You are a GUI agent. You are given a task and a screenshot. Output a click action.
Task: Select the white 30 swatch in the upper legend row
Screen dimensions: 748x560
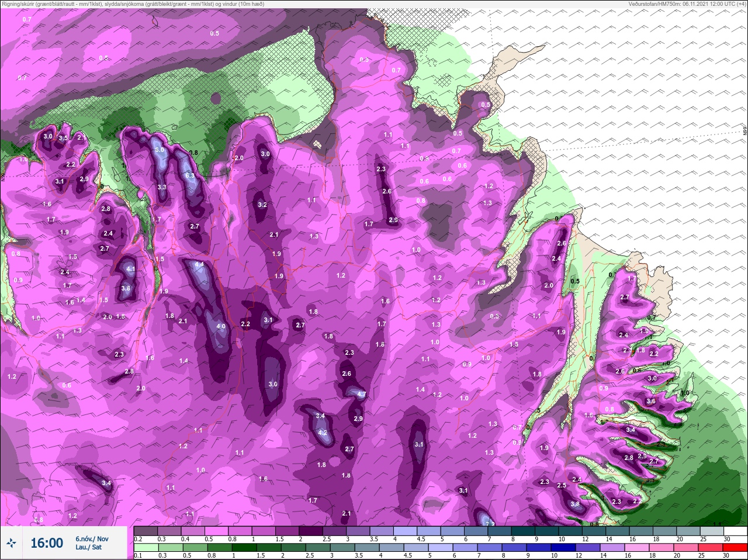[735, 531]
